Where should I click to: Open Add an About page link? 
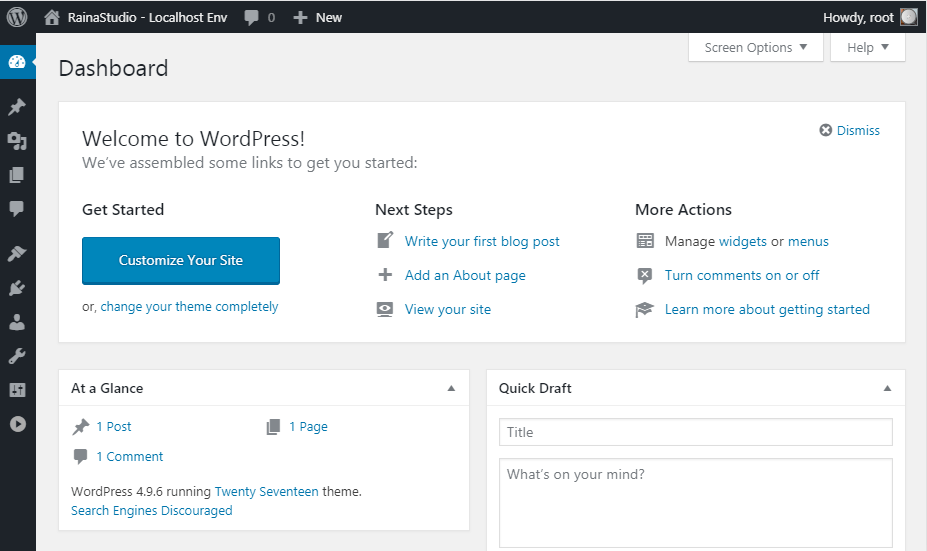point(465,276)
